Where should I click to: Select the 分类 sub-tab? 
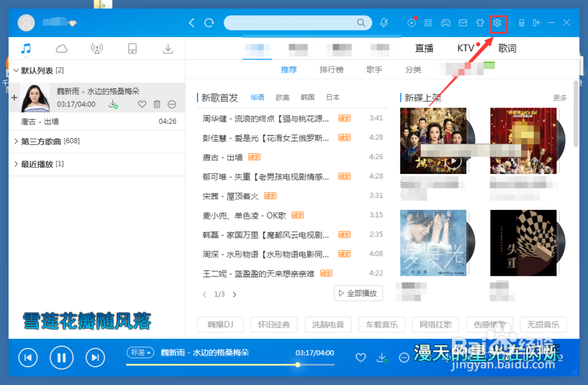(413, 70)
